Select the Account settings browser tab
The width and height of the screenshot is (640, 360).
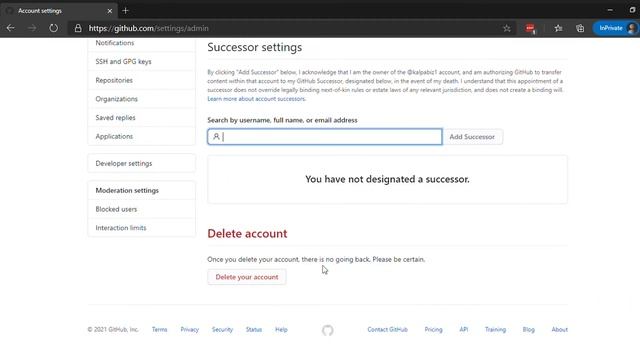[59, 11]
